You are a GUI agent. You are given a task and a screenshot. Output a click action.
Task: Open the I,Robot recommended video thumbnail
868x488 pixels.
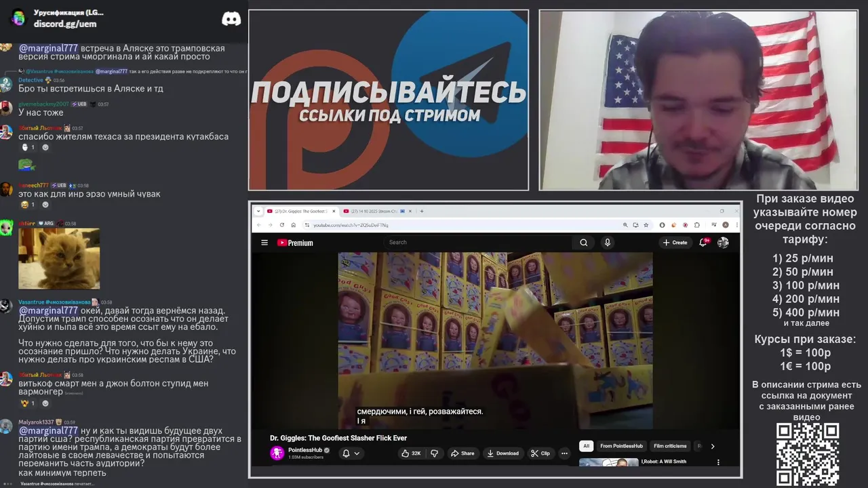(x=608, y=462)
